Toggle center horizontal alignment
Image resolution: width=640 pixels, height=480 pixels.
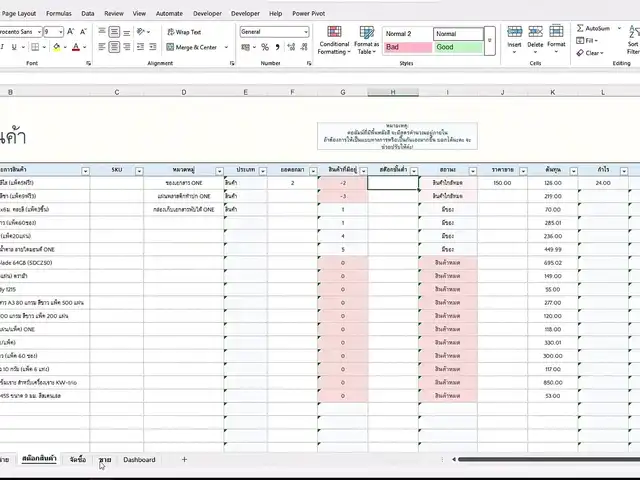click(116, 47)
